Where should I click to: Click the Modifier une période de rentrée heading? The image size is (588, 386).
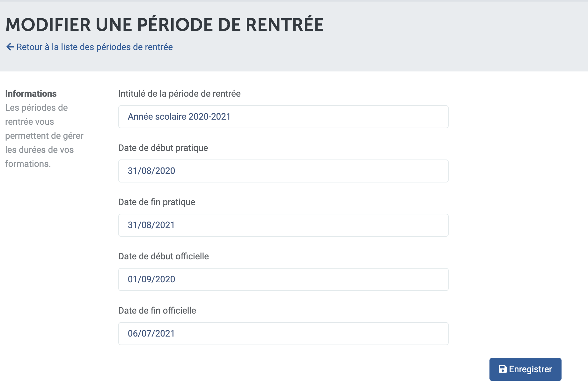click(x=165, y=25)
